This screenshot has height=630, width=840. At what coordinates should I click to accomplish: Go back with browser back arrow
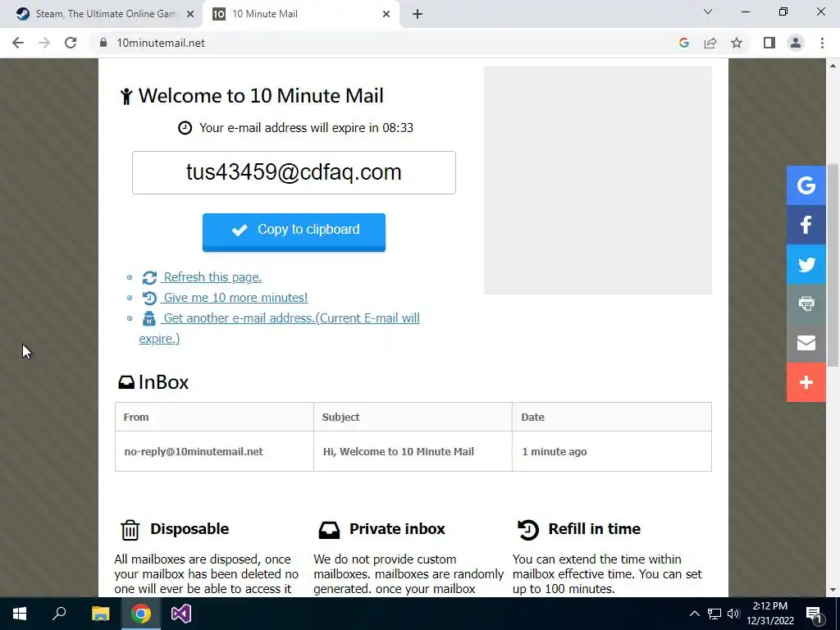(x=18, y=43)
